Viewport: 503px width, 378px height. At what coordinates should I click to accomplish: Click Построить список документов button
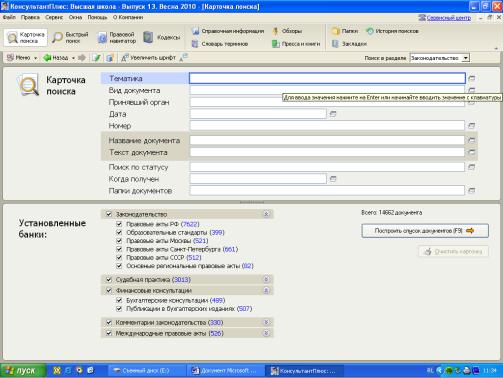pos(425,231)
